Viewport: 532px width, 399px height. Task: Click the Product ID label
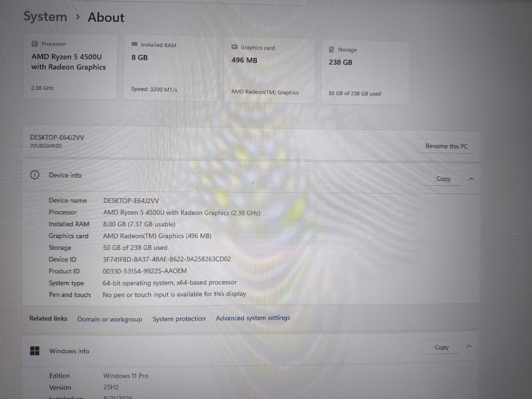click(64, 271)
